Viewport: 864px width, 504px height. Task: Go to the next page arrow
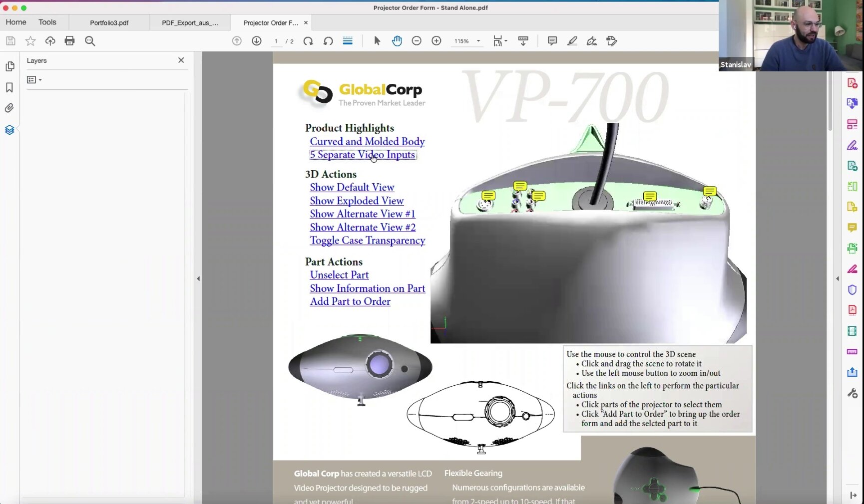click(x=257, y=41)
